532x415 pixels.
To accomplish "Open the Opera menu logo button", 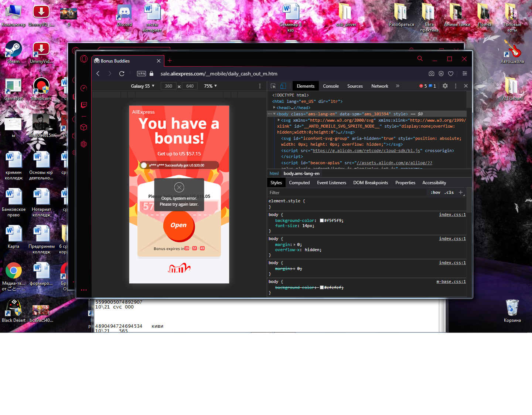I will click(84, 59).
